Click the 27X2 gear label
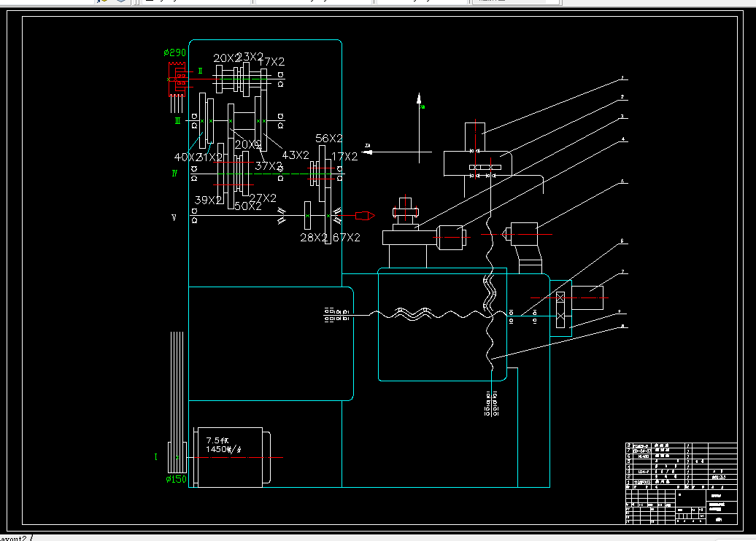The width and height of the screenshot is (756, 541). pyautogui.click(x=263, y=198)
